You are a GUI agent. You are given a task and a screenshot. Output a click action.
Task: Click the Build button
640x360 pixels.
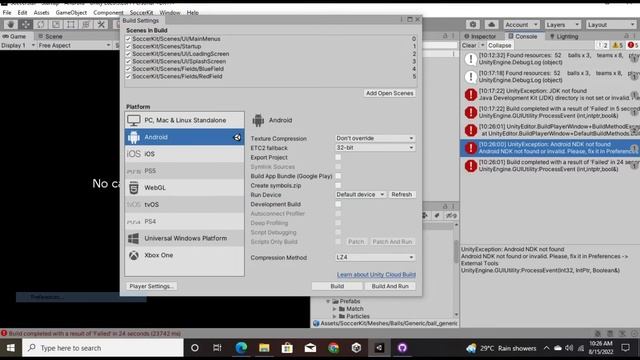(337, 286)
